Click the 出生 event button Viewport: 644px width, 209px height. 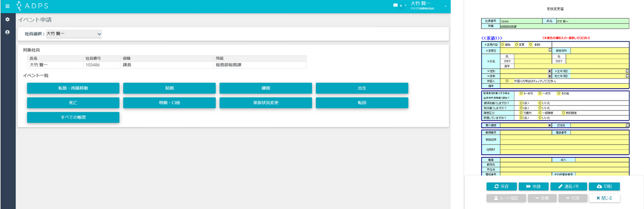[x=362, y=88]
